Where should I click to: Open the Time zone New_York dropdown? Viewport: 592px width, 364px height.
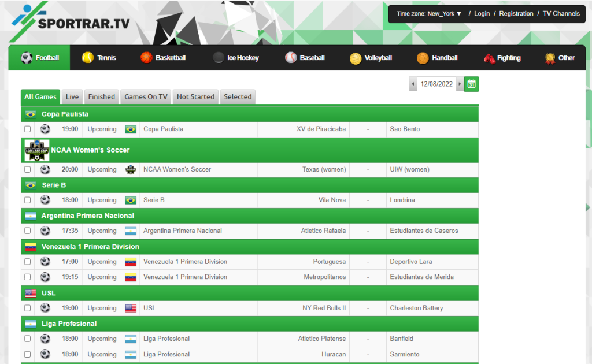click(430, 14)
